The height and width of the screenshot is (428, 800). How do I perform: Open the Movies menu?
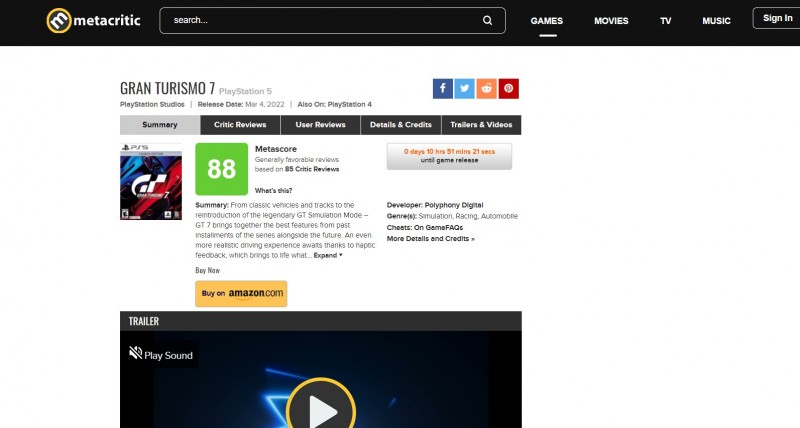click(611, 20)
